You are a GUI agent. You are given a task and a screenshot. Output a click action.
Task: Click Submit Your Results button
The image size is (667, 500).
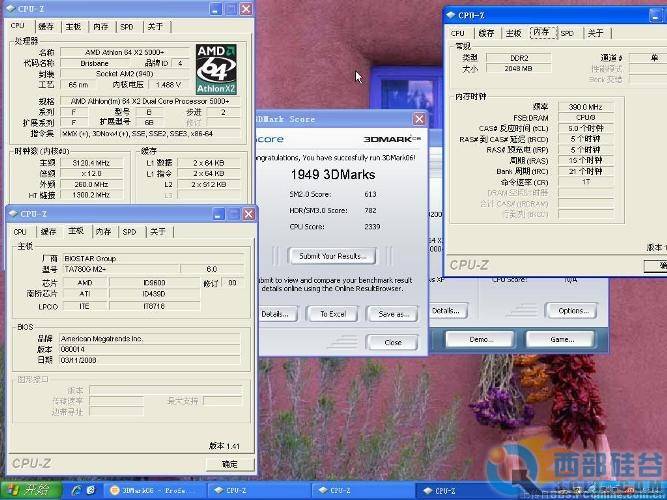[332, 256]
